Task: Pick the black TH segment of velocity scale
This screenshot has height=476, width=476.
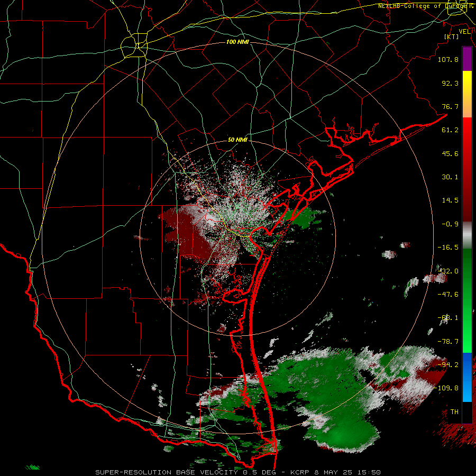Action: (467, 412)
